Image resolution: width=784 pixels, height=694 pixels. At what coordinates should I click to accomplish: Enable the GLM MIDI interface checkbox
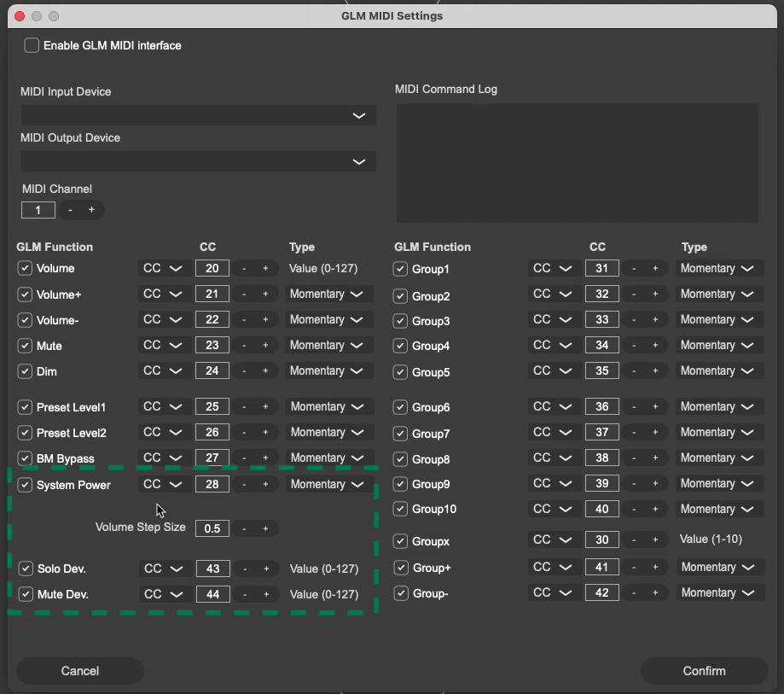point(32,45)
